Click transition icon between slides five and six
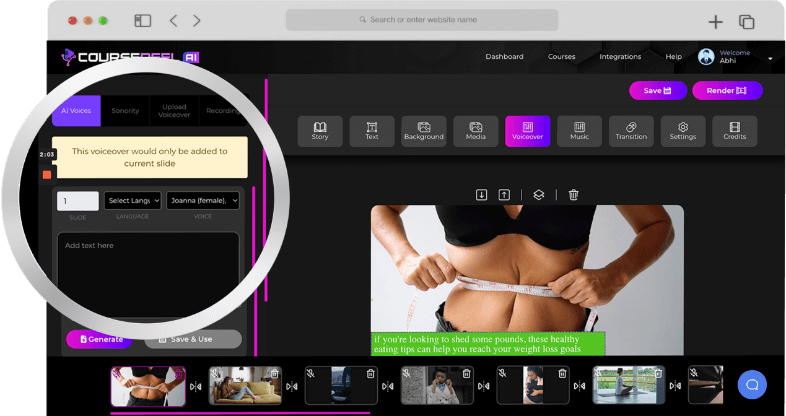This screenshot has height=416, width=786. point(579,386)
